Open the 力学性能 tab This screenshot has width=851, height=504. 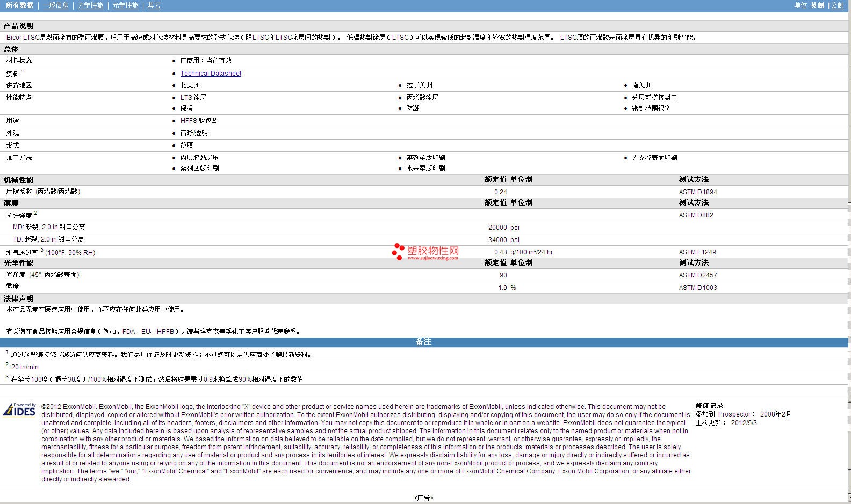click(x=90, y=5)
